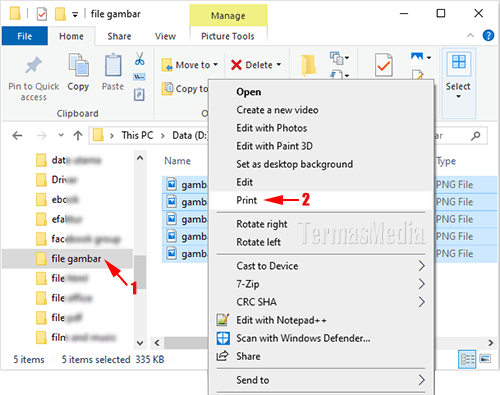Click the Up one level arrow
500x395 pixels.
(x=78, y=135)
